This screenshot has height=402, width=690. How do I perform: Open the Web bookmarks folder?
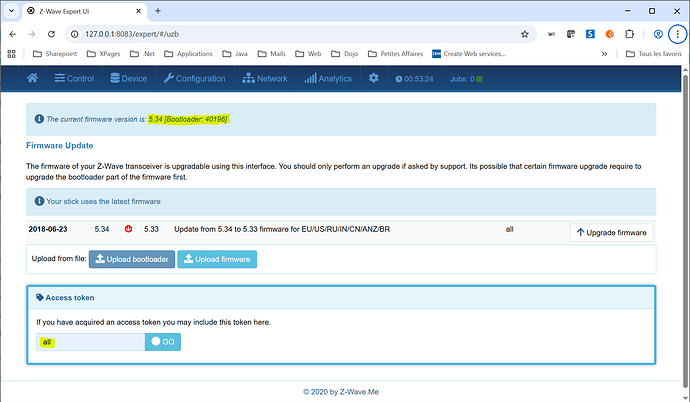click(x=308, y=54)
